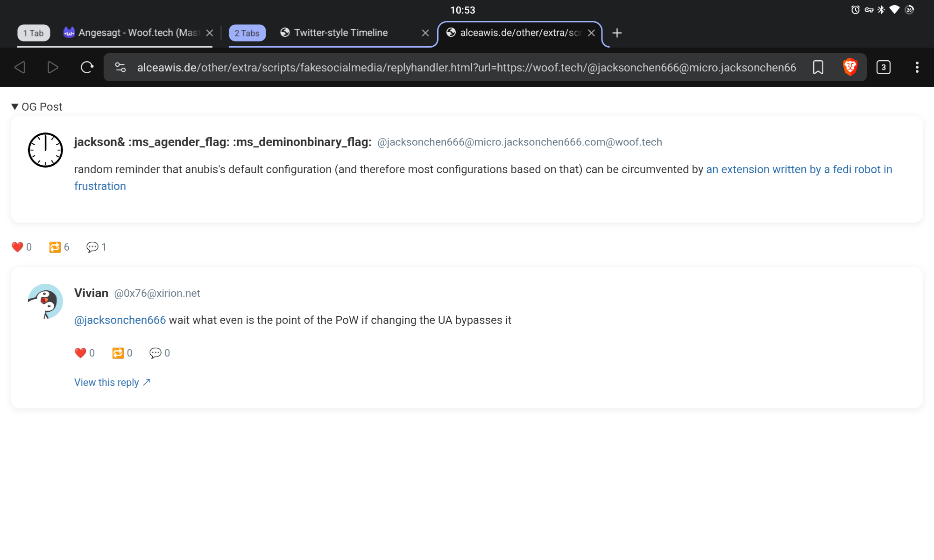Switch to the Angesagt - Woof.tech tab

133,33
